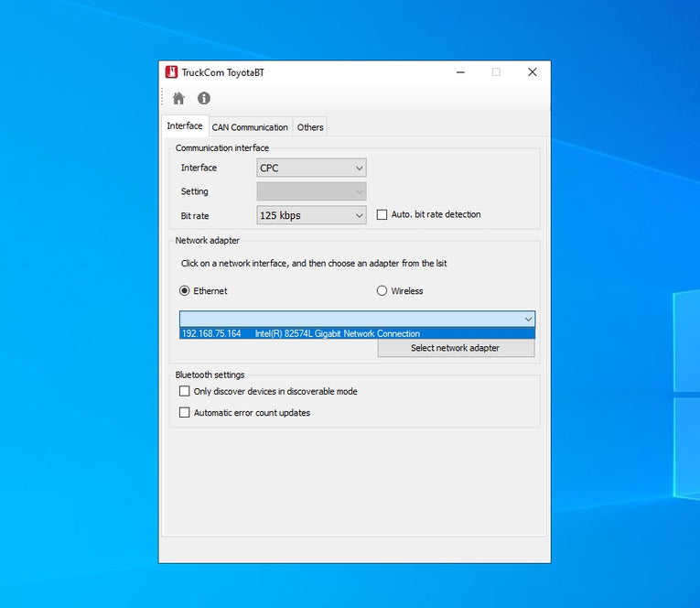Click the TruckCom ToyotaBT title bar text

(222, 72)
